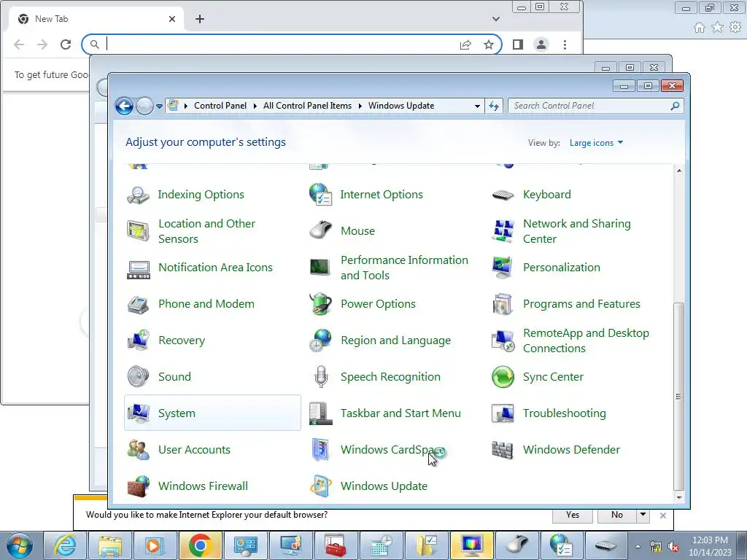Click the Power Options battery icon
The height and width of the screenshot is (560, 747).
click(x=321, y=304)
